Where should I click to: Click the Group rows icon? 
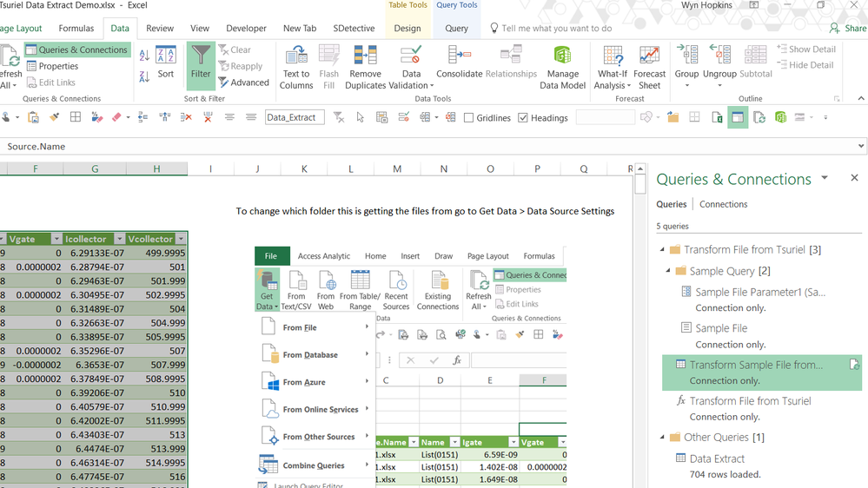coord(687,56)
